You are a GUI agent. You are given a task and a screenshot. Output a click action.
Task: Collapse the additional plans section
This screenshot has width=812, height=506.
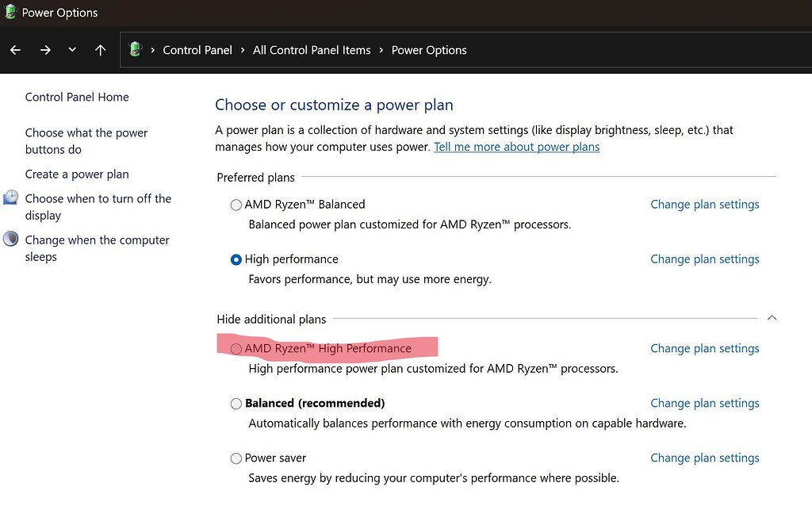pos(772,317)
